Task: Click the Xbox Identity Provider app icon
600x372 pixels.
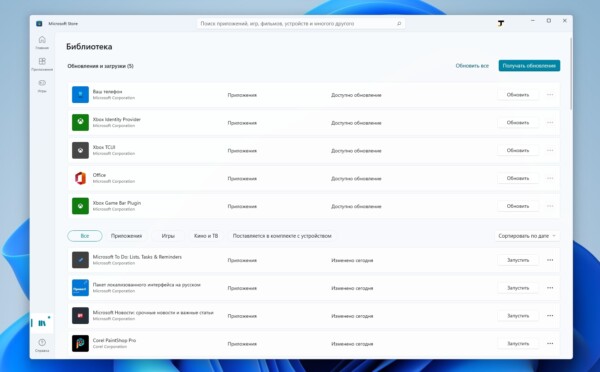Action: tap(80, 122)
